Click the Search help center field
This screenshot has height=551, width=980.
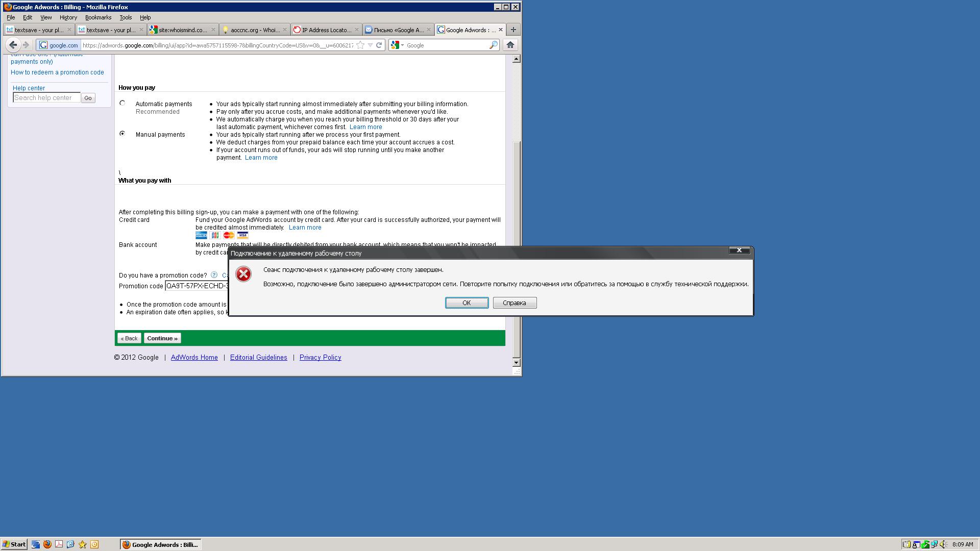[46, 98]
